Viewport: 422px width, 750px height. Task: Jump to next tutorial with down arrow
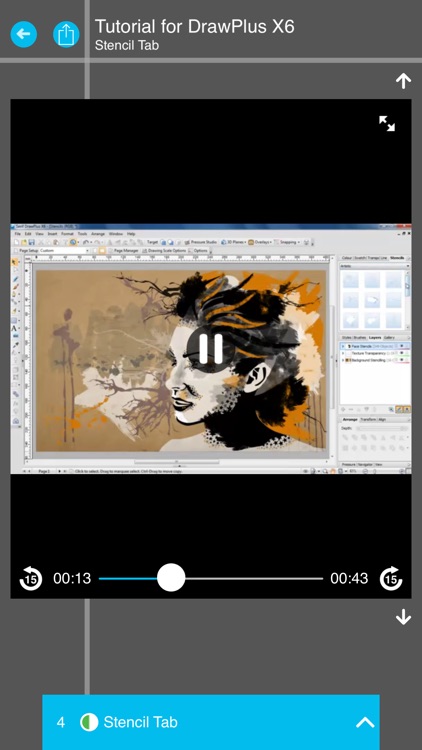[x=403, y=617]
